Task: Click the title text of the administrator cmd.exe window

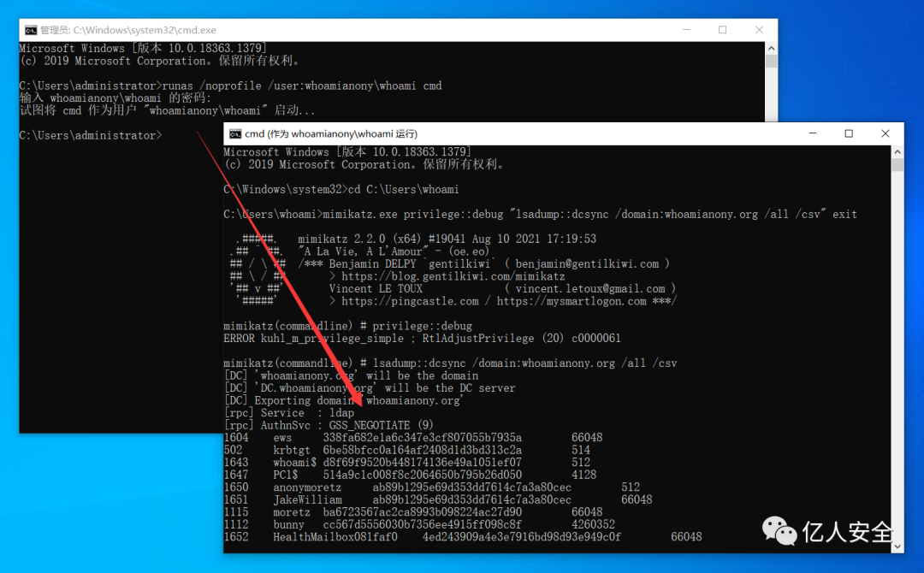Action: coord(127,30)
